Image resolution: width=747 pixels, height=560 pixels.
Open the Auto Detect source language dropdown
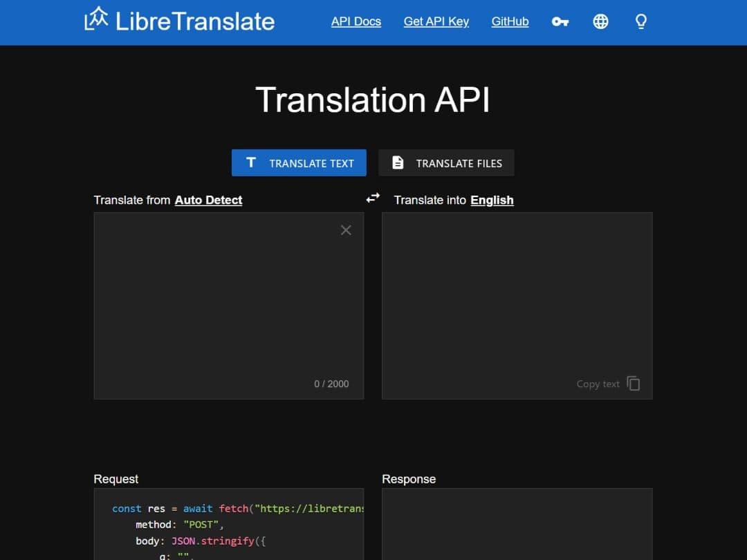pyautogui.click(x=208, y=200)
